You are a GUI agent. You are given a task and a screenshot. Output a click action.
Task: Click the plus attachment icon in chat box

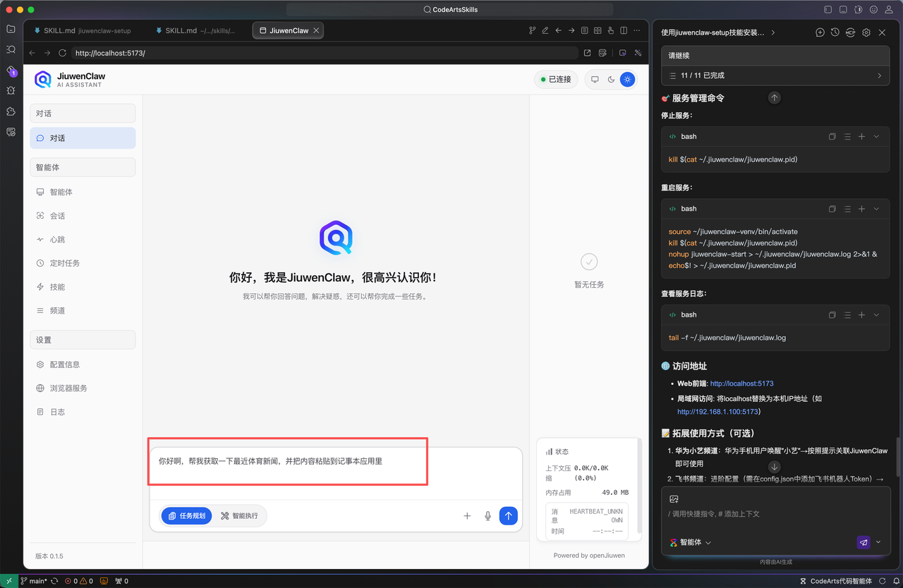[x=467, y=516]
